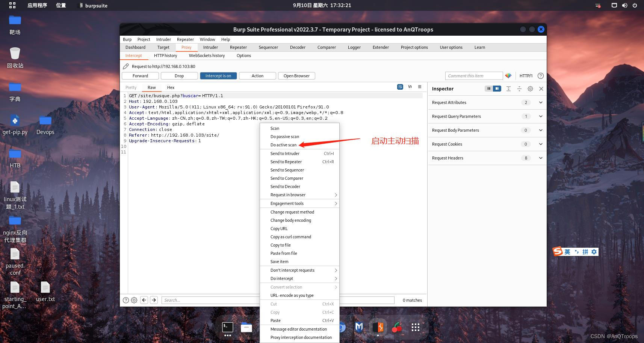
Task: Click the Forward button
Action: pos(140,76)
